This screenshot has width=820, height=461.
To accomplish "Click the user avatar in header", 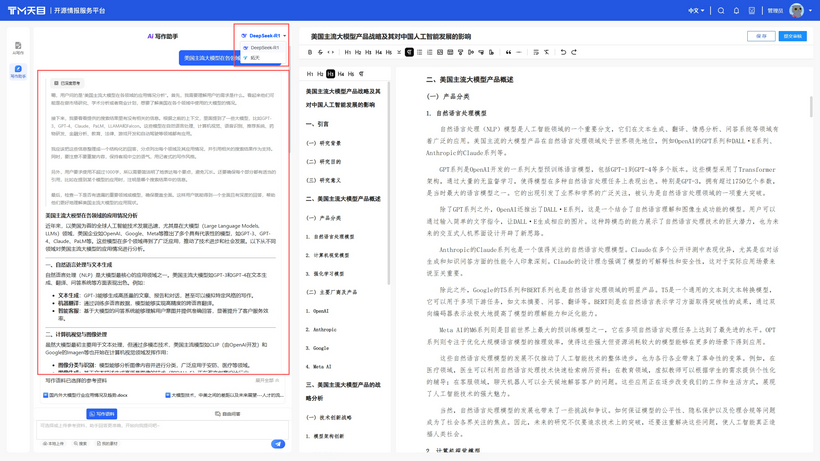I will point(796,10).
